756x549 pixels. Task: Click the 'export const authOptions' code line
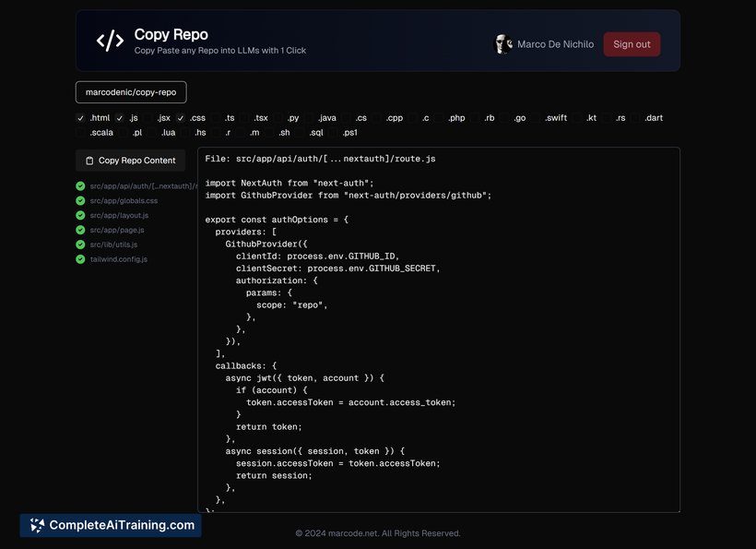[x=277, y=220]
